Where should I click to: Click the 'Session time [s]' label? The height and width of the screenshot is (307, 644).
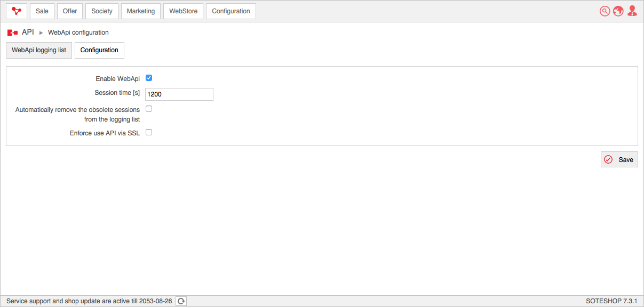click(117, 93)
